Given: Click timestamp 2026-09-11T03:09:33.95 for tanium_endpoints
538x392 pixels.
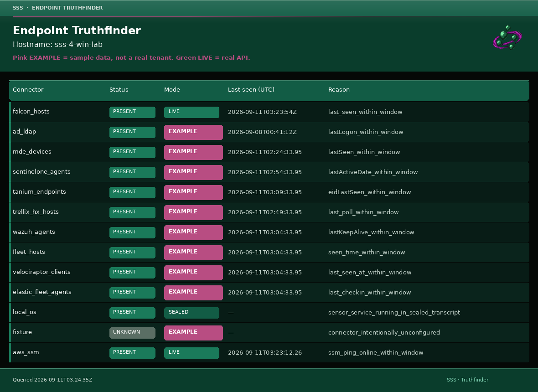Looking at the screenshot, I should (x=265, y=192).
